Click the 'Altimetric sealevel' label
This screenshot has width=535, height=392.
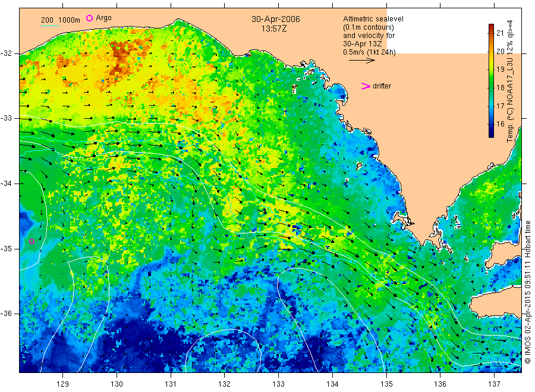point(373,19)
